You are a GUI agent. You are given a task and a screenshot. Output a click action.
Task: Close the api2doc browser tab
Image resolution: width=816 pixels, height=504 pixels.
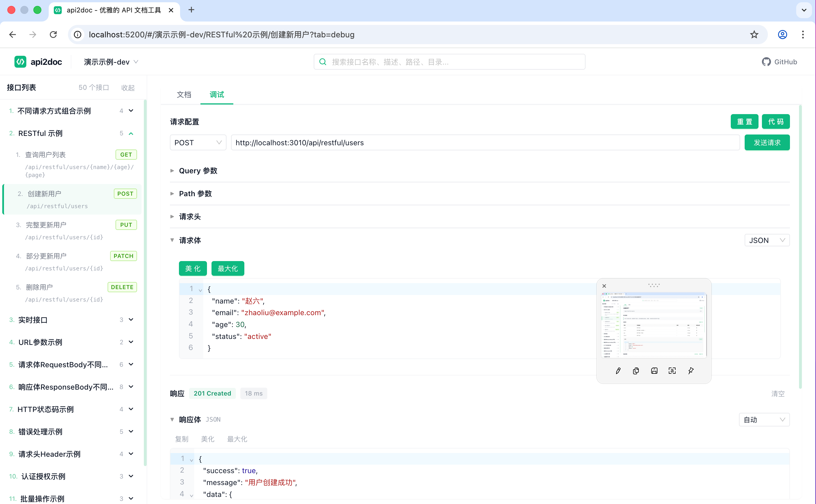[x=171, y=10]
